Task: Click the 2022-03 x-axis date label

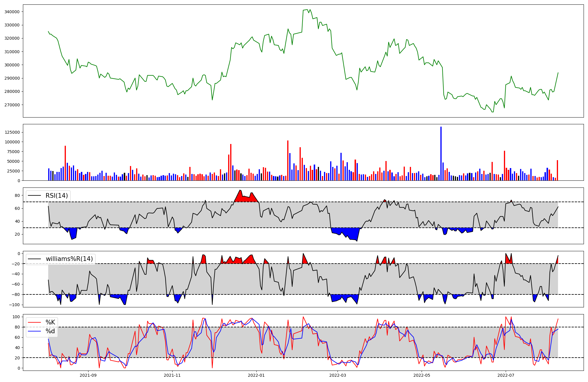Action: pyautogui.click(x=338, y=375)
